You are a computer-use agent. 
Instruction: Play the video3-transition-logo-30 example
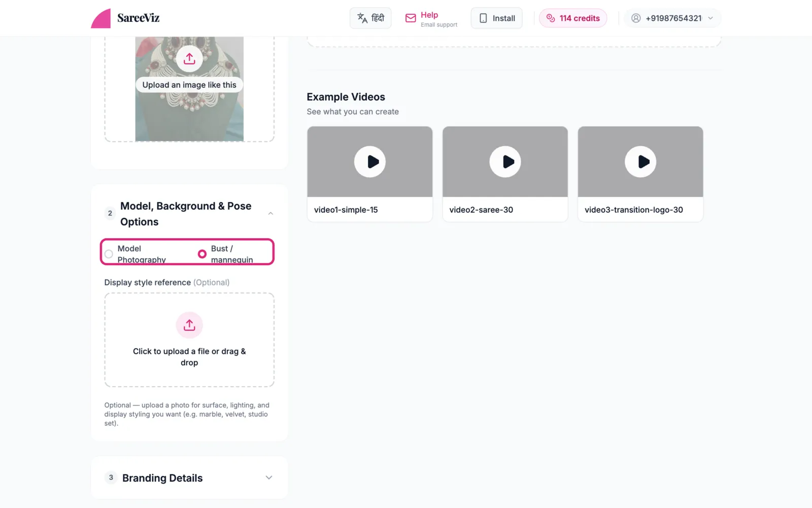(x=640, y=162)
